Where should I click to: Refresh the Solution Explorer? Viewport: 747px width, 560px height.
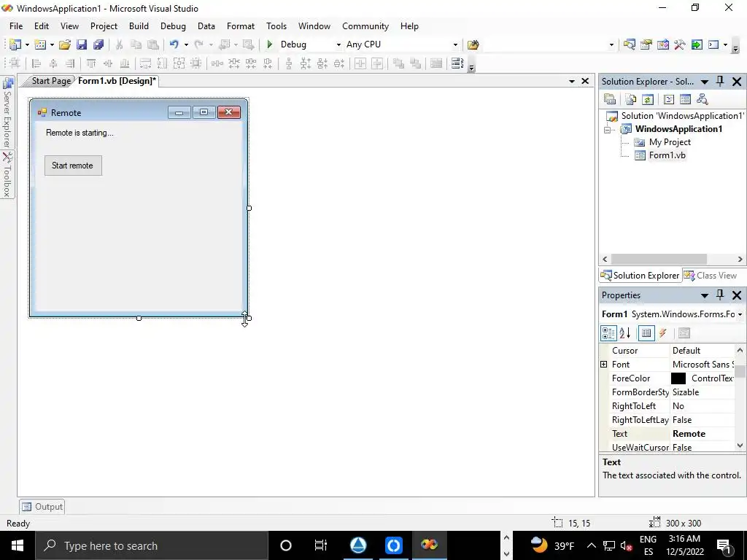(x=648, y=99)
